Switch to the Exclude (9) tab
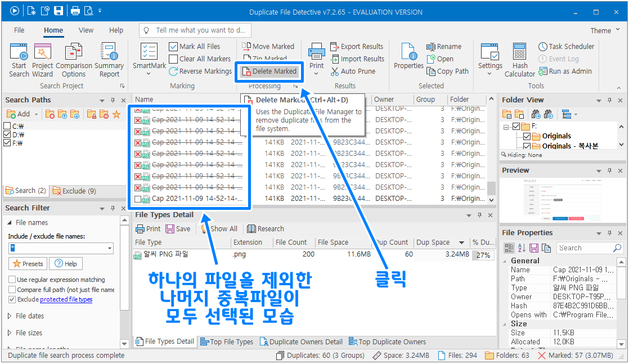This screenshot has width=629, height=364. point(75,191)
